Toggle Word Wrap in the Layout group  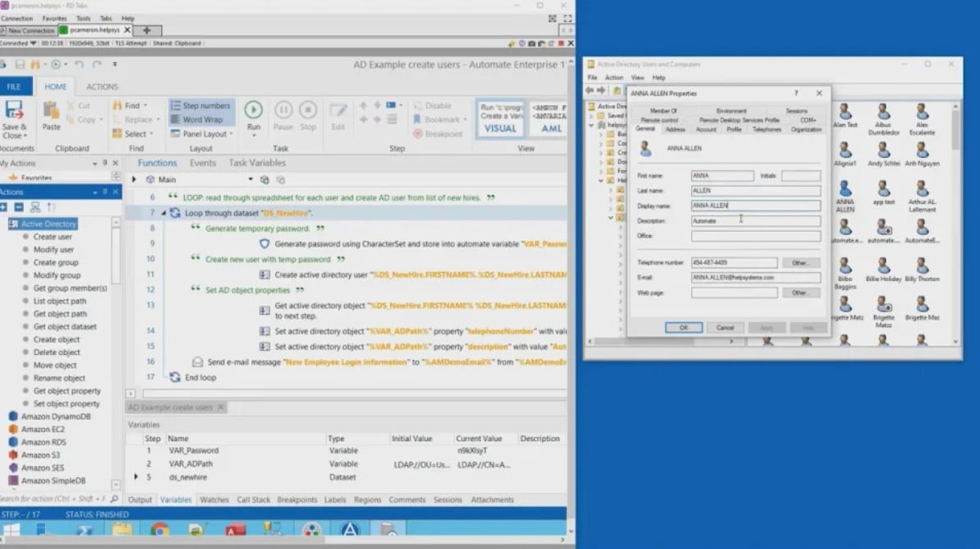point(200,119)
